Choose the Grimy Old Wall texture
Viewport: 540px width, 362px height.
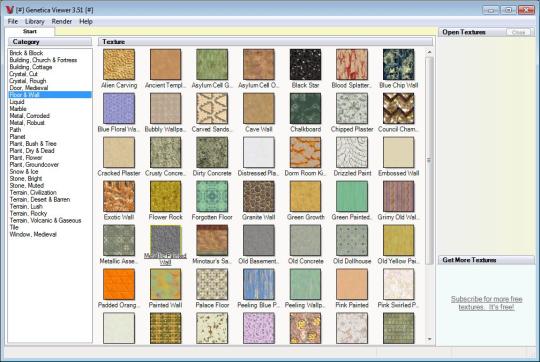click(x=398, y=196)
